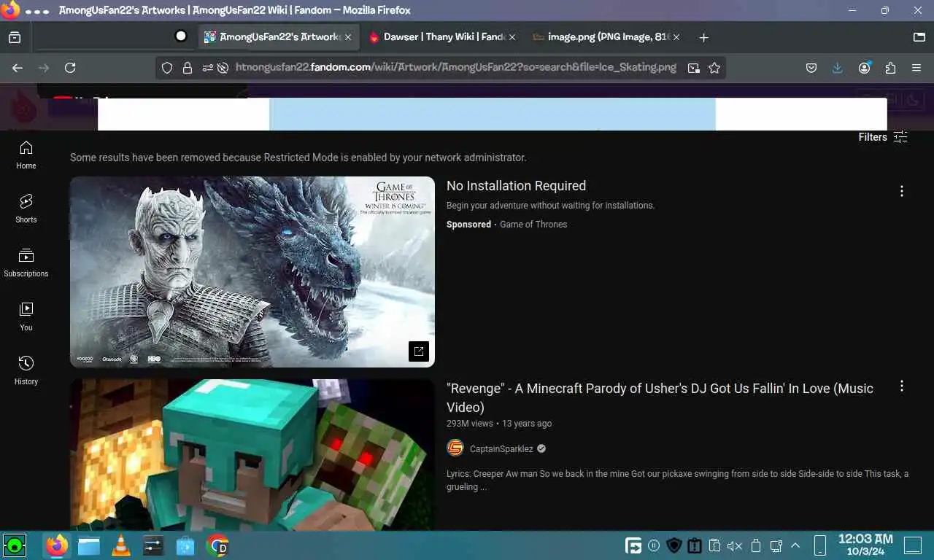Open system settings from taskbar
Image resolution: width=934 pixels, height=560 pixels.
[153, 545]
